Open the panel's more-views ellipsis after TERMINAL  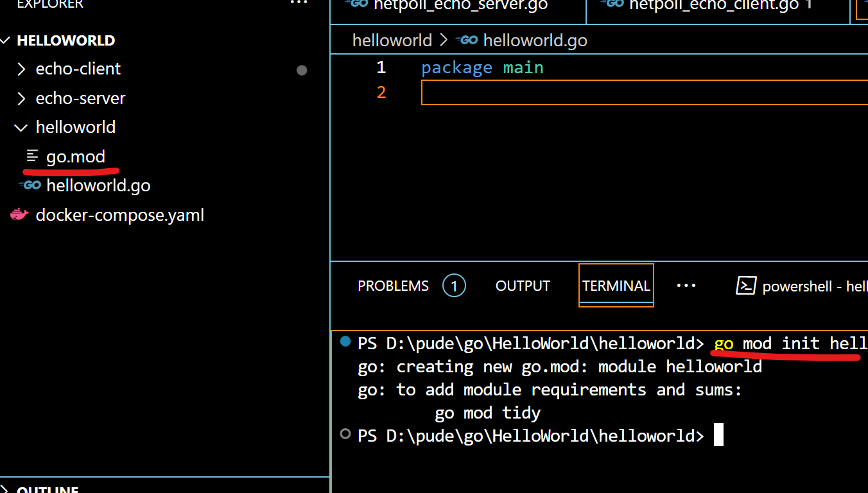click(x=686, y=286)
